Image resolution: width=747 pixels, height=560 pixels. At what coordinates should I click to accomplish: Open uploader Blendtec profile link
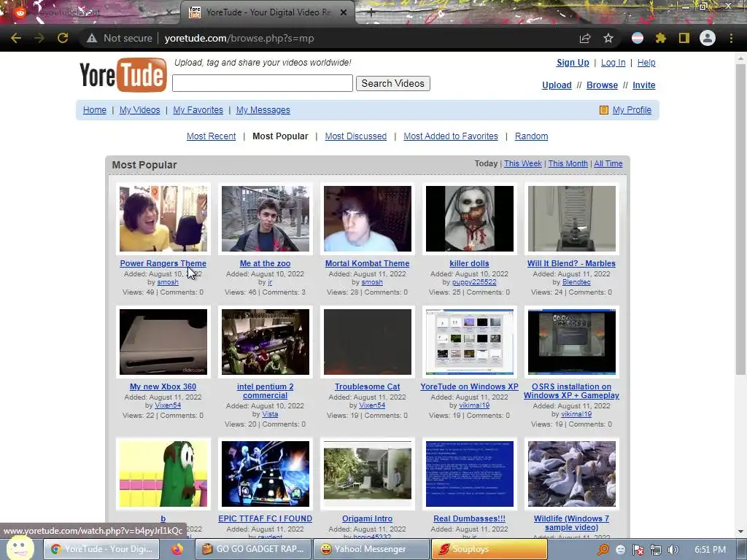pos(576,282)
